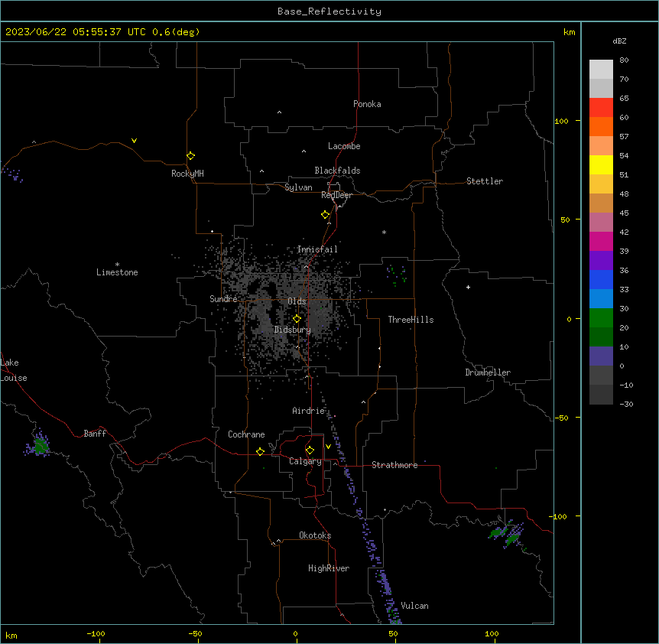Click the Lake Louise label at left edge
This screenshot has width=659, height=644.
click(x=14, y=370)
